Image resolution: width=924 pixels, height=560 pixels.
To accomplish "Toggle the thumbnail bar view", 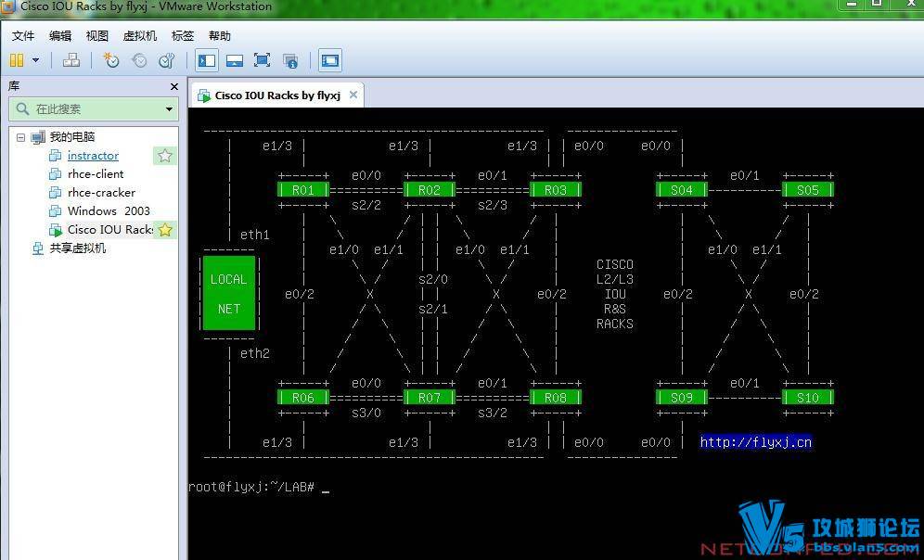I will pyautogui.click(x=235, y=60).
